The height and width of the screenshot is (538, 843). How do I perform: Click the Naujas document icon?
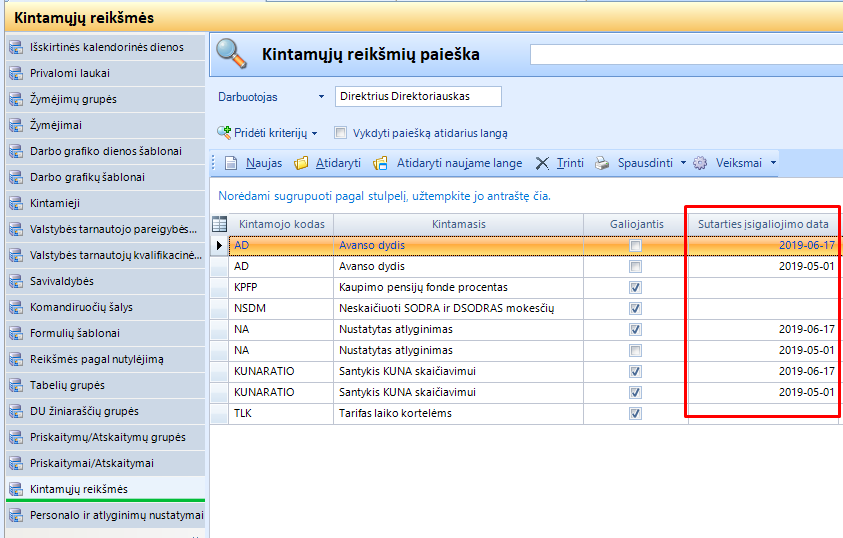tap(229, 163)
